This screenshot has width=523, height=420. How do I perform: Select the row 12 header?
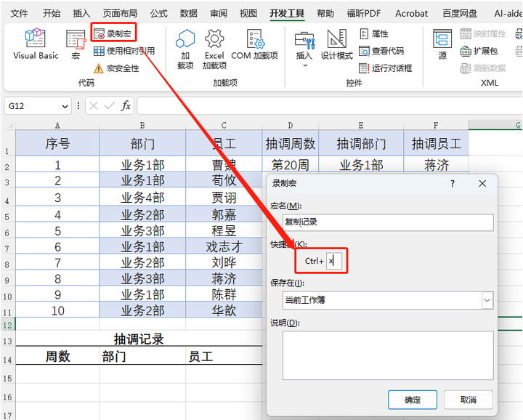tap(7, 325)
